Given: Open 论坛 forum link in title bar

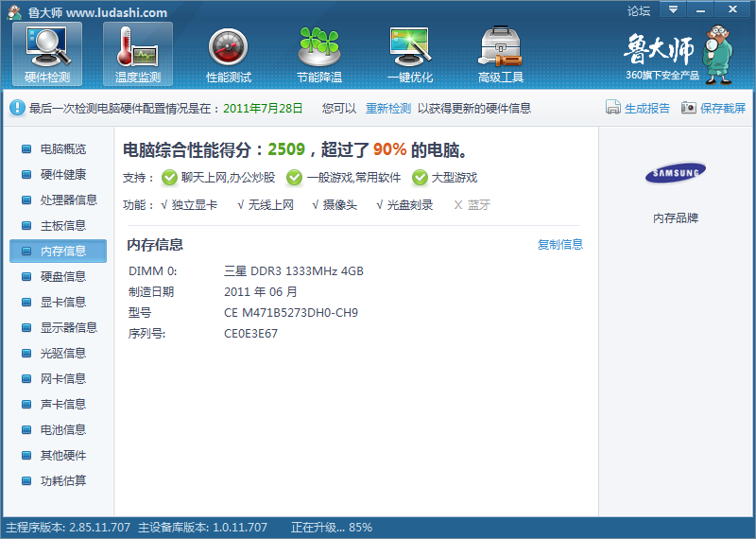Looking at the screenshot, I should tap(639, 10).
